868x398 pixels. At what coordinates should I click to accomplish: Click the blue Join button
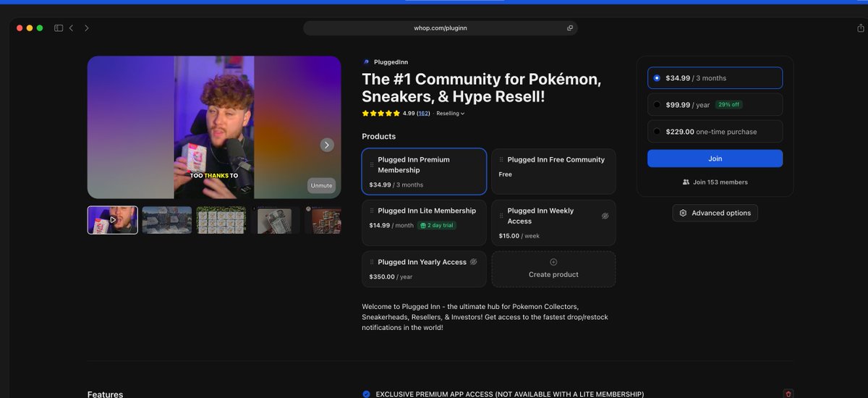715,158
